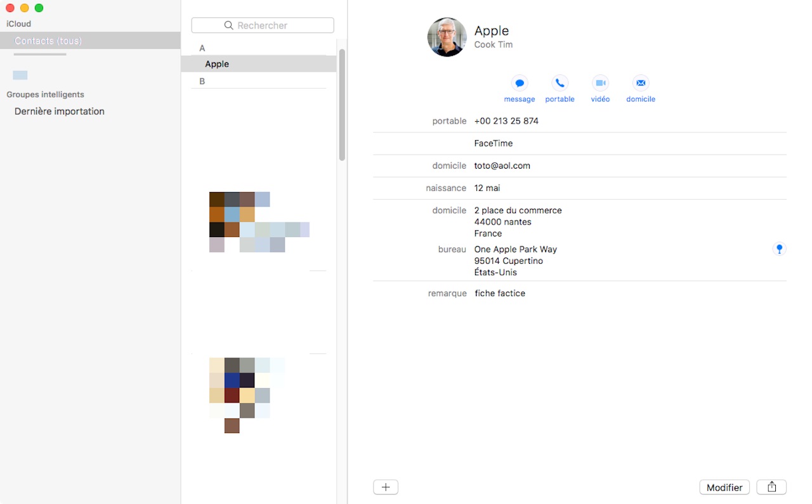Screen dimensions: 812x504
Task: Open the map pin beside bureau address
Action: [x=779, y=249]
